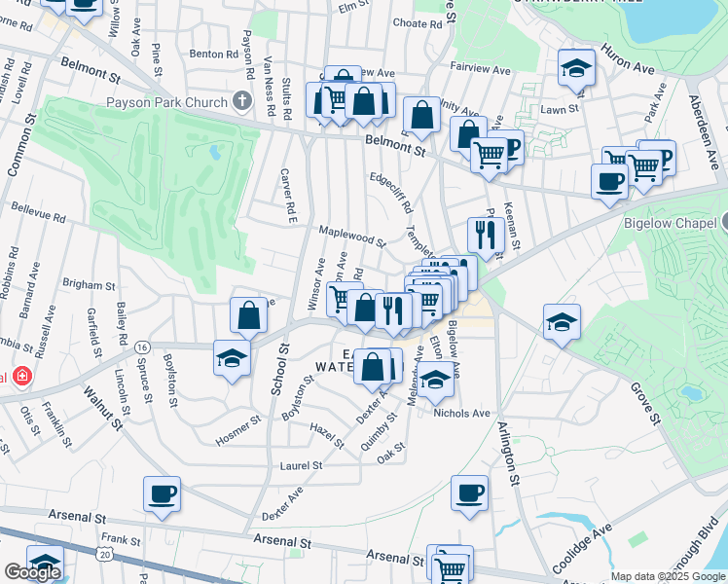Image resolution: width=728 pixels, height=584 pixels.
Task: Click the school marker near Huron Ave
Action: click(x=577, y=68)
